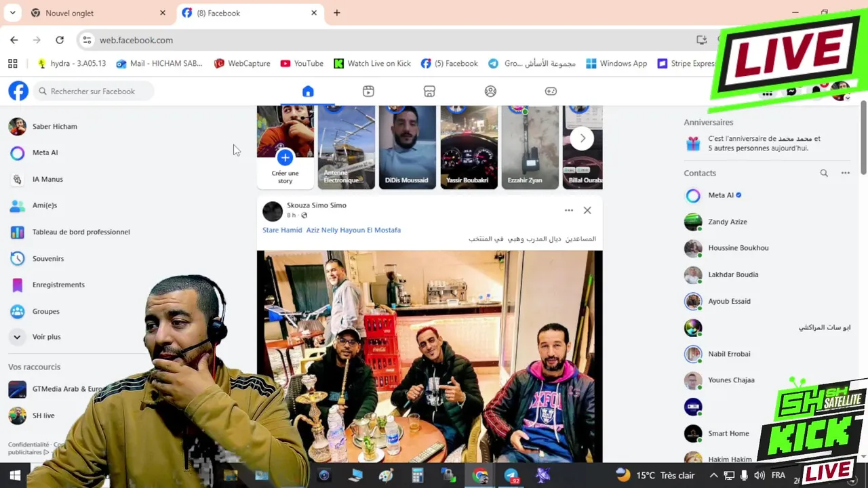868x488 pixels.
Task: Select the Home feed tab icon
Action: tap(308, 91)
